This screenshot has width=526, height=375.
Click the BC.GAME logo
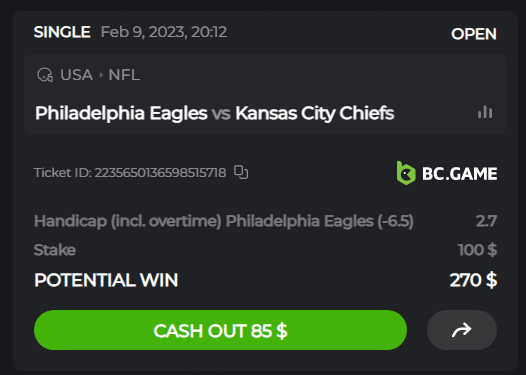pos(447,173)
